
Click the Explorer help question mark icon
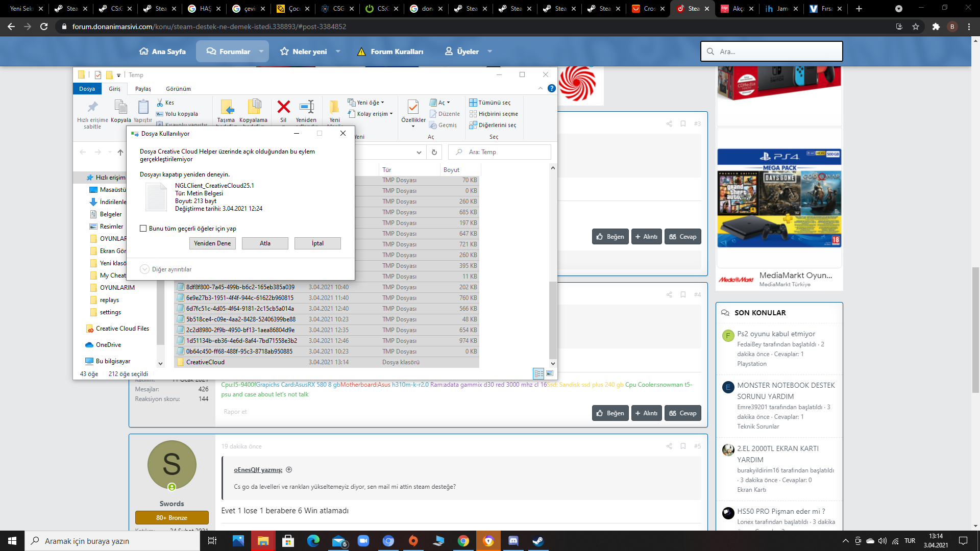point(551,88)
